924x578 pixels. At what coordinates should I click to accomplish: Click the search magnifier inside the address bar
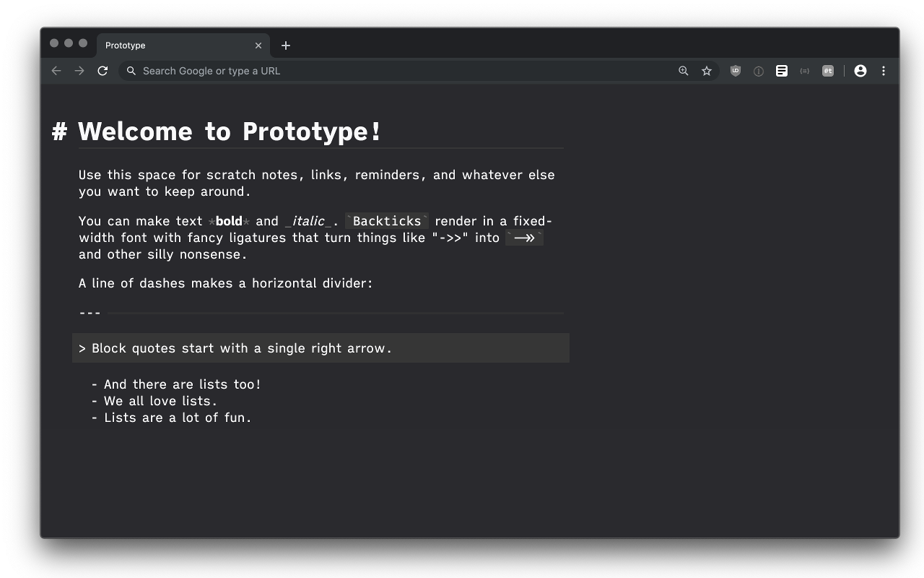point(131,71)
